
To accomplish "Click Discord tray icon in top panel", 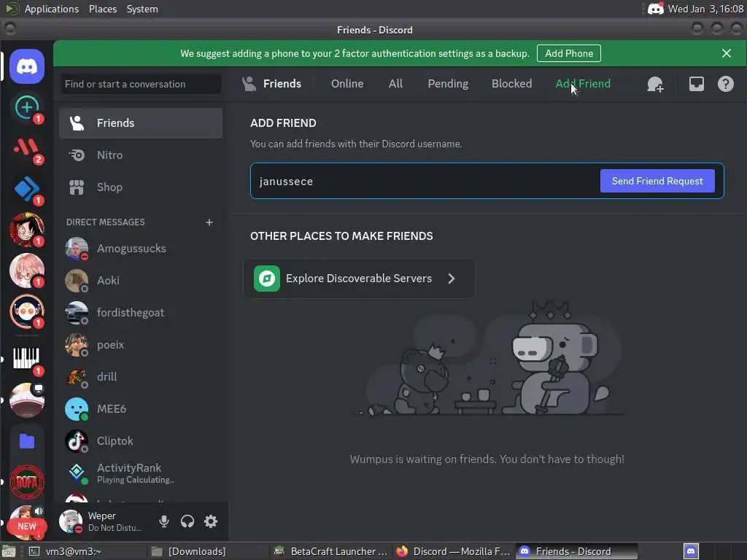I will coord(655,9).
